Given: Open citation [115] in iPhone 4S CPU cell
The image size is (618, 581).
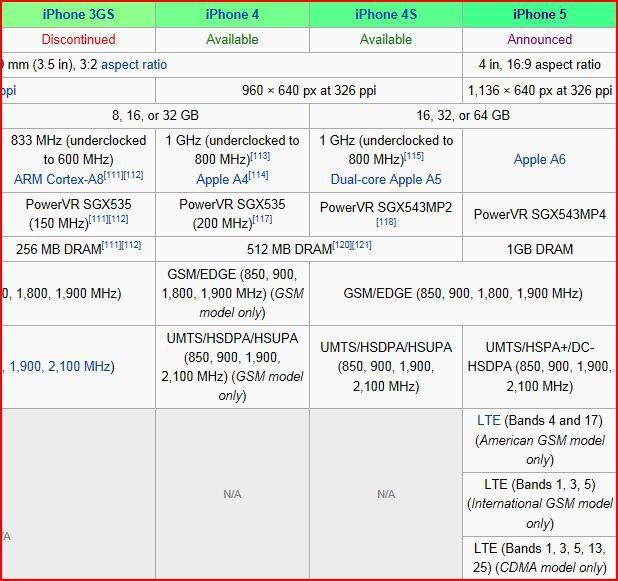Looking at the screenshot, I should (414, 156).
